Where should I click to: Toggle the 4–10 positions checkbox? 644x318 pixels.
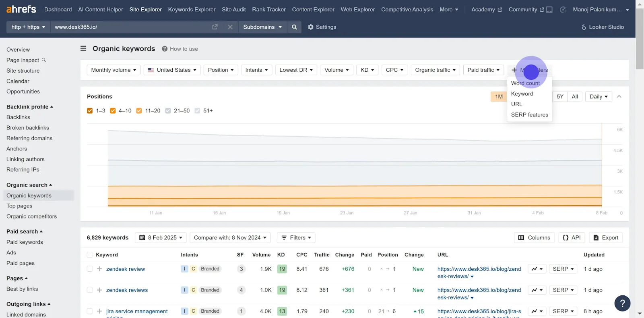point(113,111)
